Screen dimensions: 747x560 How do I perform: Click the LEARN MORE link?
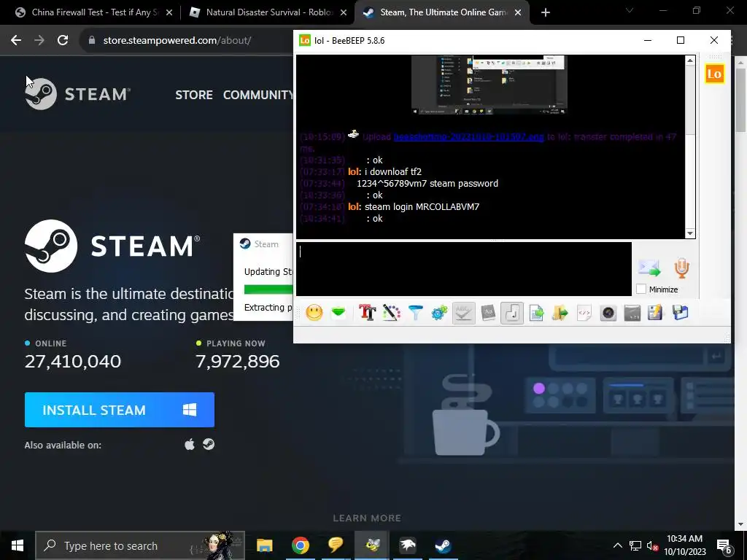point(367,518)
